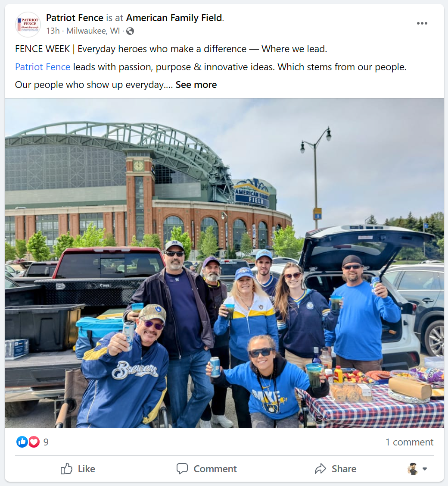448x486 pixels.
Task: Click the red heart reaction icon
Action: 34,442
